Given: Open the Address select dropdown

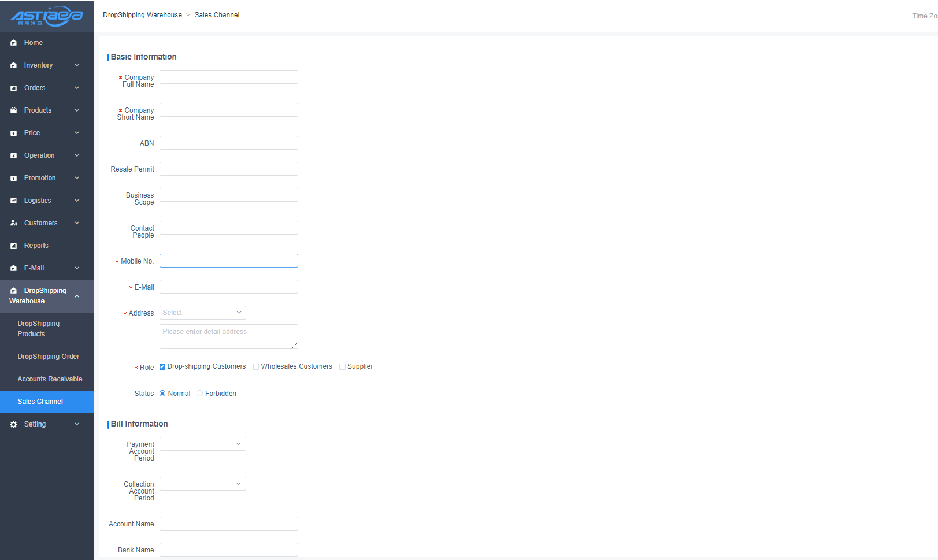Looking at the screenshot, I should [x=202, y=313].
